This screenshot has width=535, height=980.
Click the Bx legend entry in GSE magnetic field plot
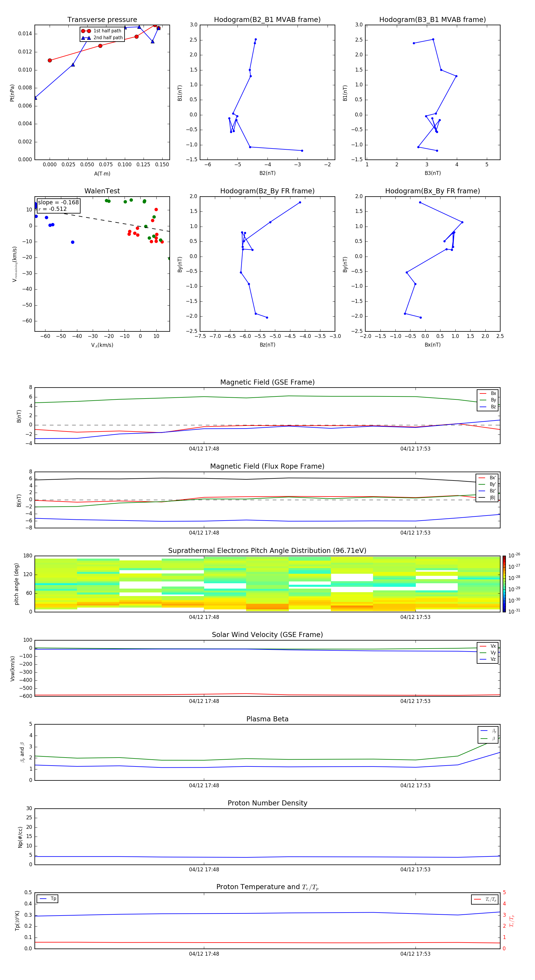pos(488,393)
